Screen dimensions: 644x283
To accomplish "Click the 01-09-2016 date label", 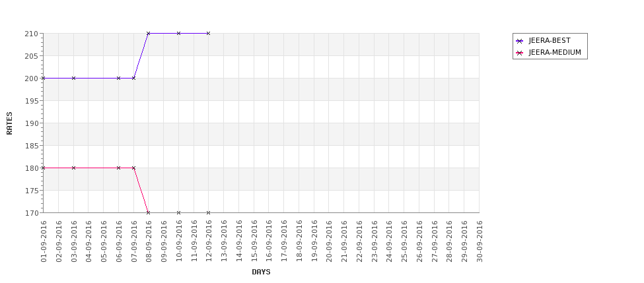I will click(44, 241).
